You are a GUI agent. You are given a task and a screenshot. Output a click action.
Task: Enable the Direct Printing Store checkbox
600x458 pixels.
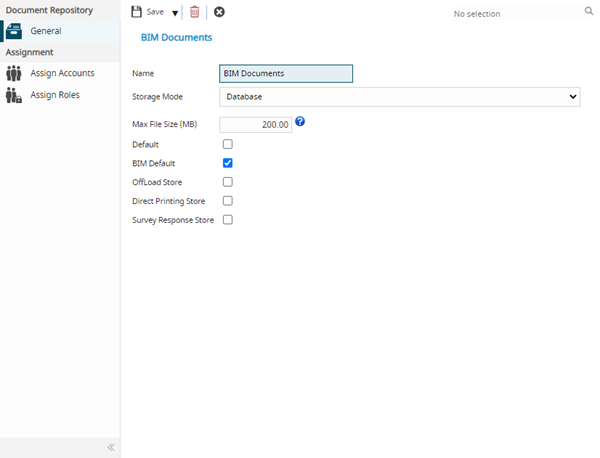click(x=228, y=201)
